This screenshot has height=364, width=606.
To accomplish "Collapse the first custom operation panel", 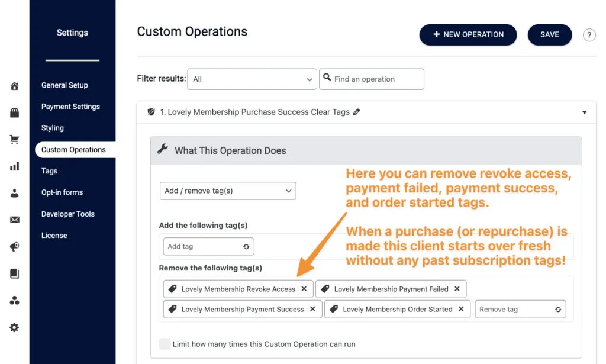I will (x=584, y=112).
